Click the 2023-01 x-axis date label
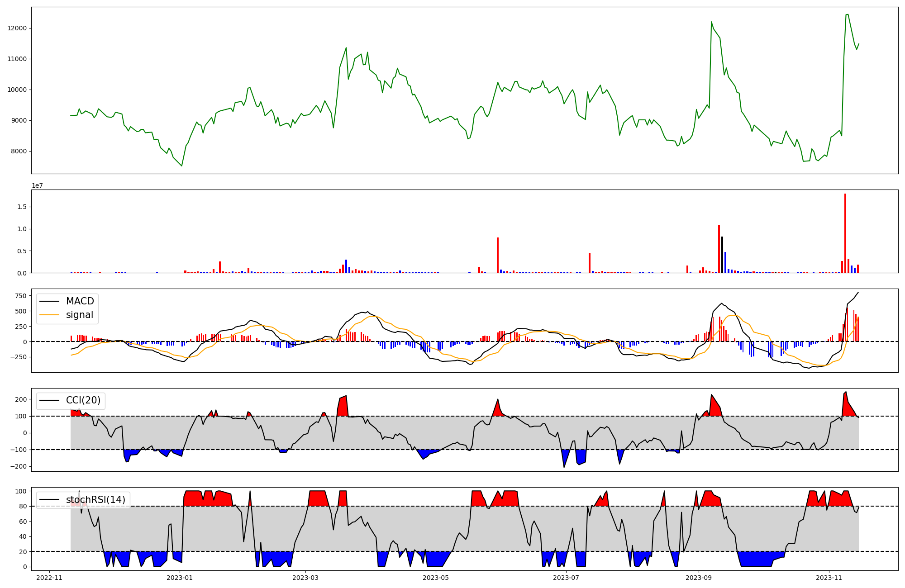Image resolution: width=905 pixels, height=588 pixels. [x=180, y=578]
